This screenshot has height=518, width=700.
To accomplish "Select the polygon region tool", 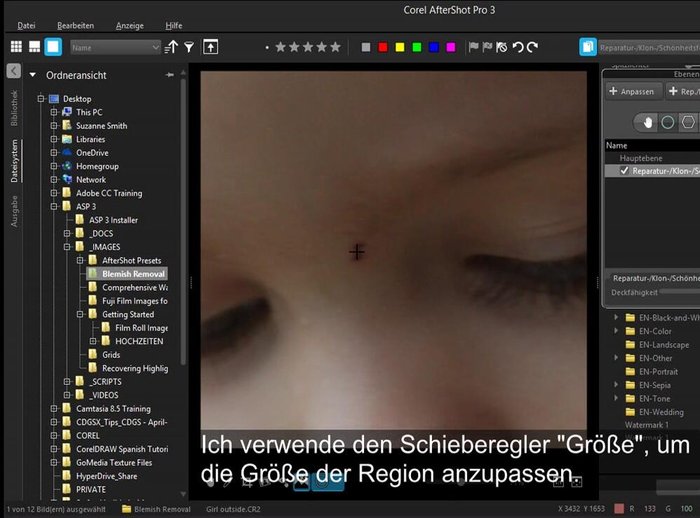I will [x=688, y=122].
